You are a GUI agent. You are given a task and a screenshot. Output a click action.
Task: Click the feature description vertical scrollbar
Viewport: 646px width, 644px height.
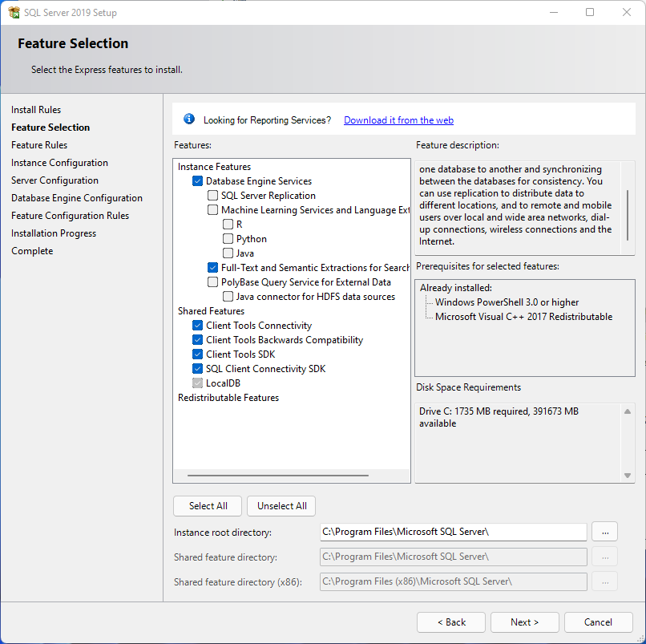tap(628, 215)
